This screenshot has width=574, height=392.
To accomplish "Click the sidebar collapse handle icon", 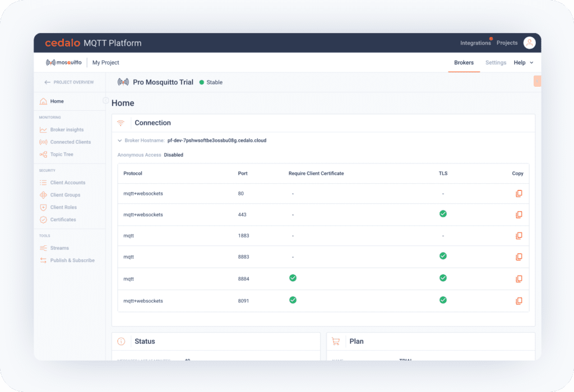I will 105,101.
